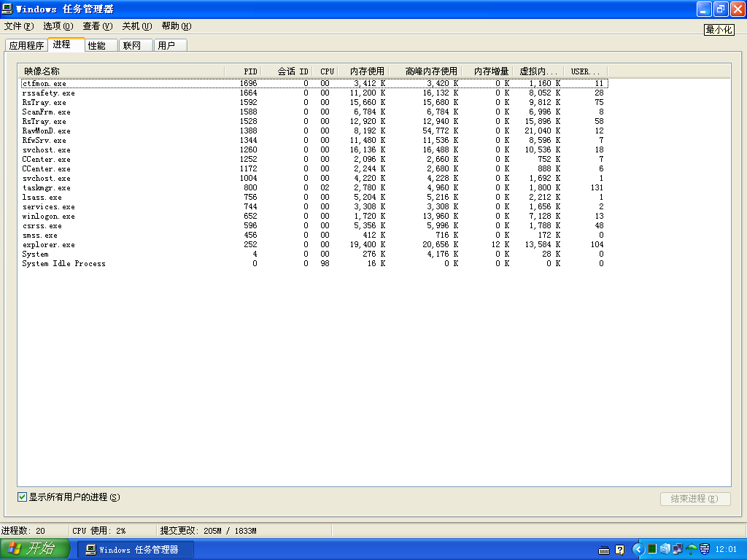Select svchost.exe with PID 1004
Viewport: 747px width, 560px height.
[314, 178]
